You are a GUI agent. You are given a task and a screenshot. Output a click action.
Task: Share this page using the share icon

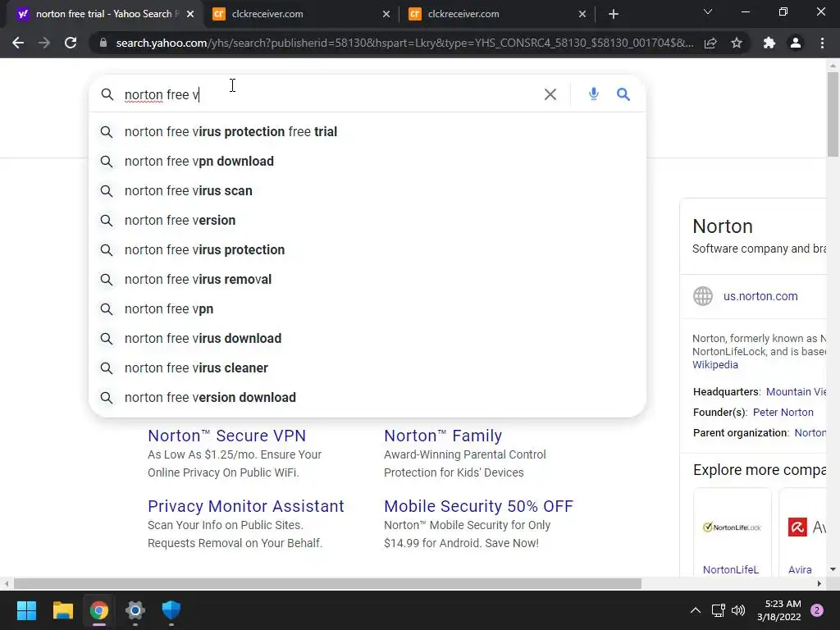(x=710, y=43)
